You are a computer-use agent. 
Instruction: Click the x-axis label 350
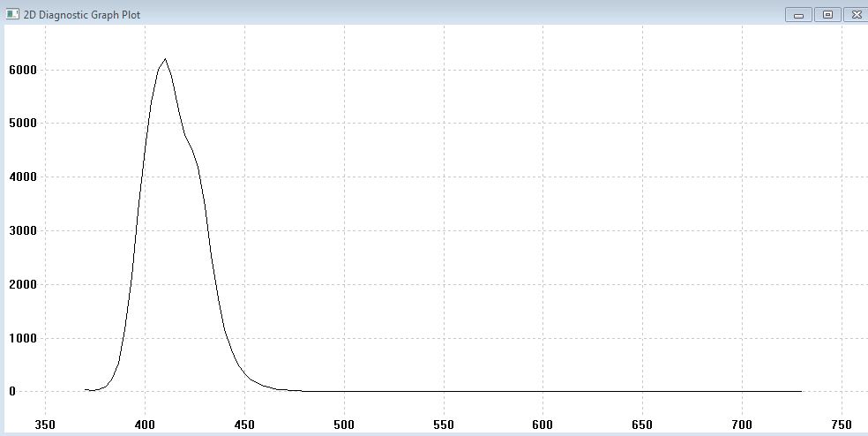click(45, 425)
